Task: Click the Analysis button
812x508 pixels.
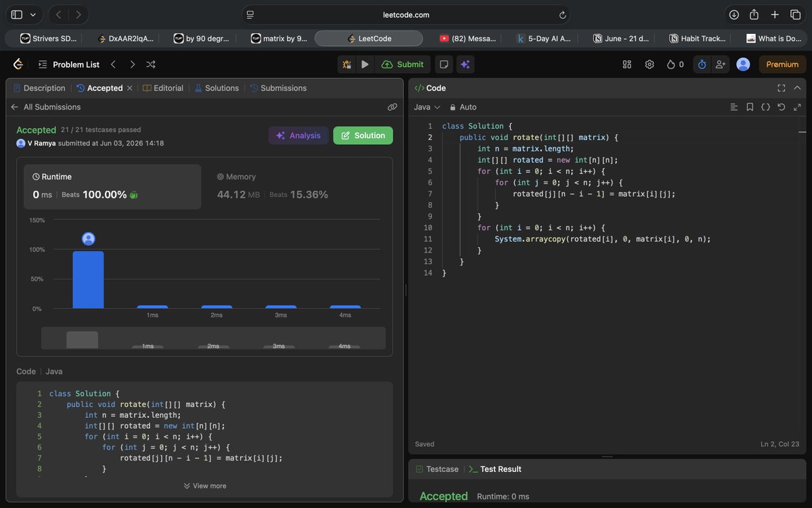Action: (x=298, y=135)
